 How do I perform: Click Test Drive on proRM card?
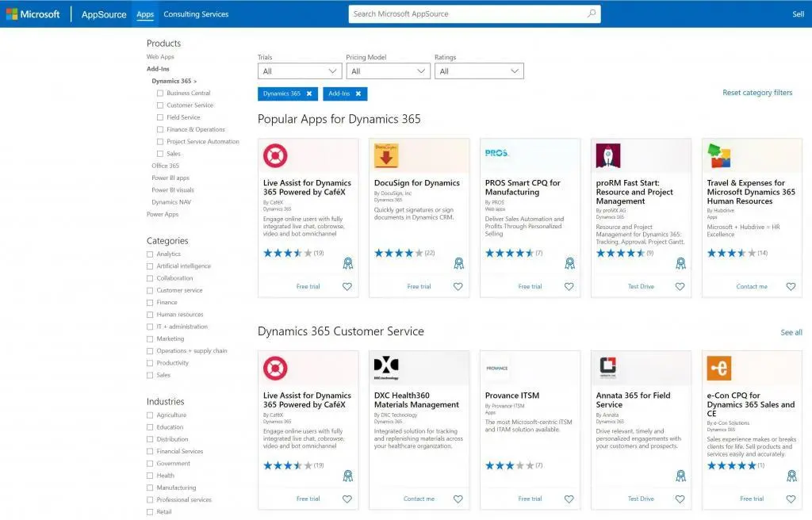[x=641, y=286]
